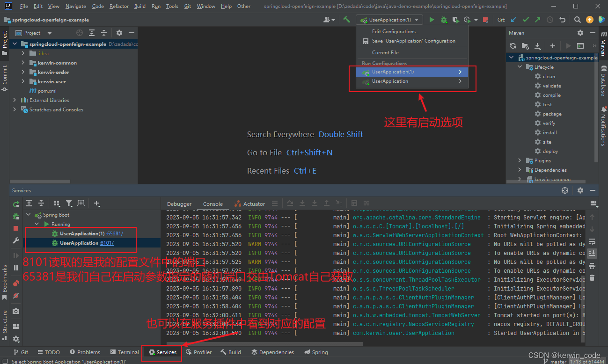Collapse the Running node in Services tree
This screenshot has height=364, width=608.
coord(36,224)
